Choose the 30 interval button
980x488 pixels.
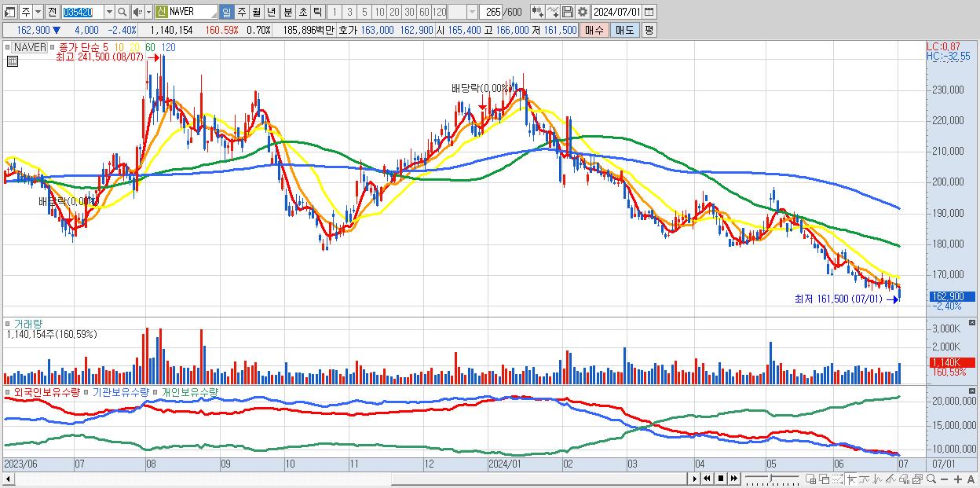click(x=409, y=12)
